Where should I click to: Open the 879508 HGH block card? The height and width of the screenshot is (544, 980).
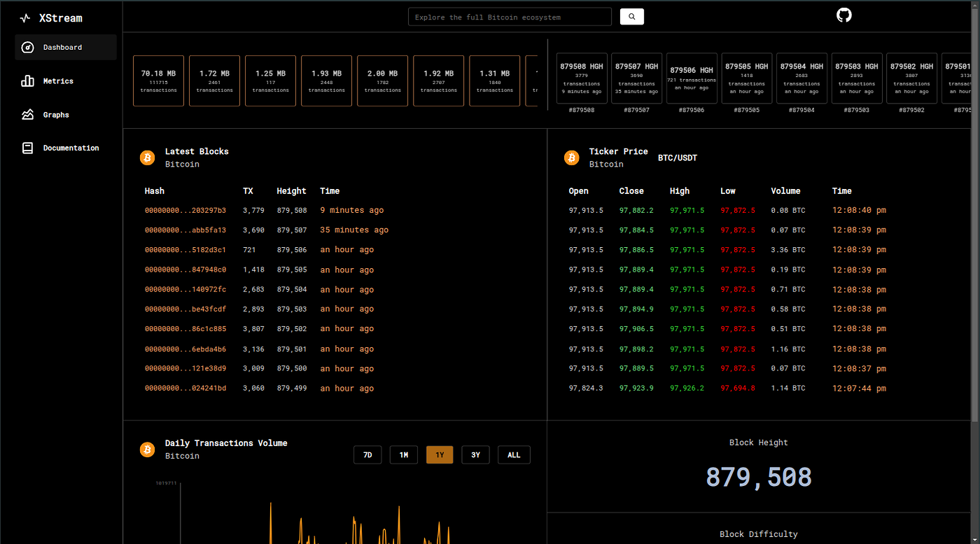pos(582,78)
